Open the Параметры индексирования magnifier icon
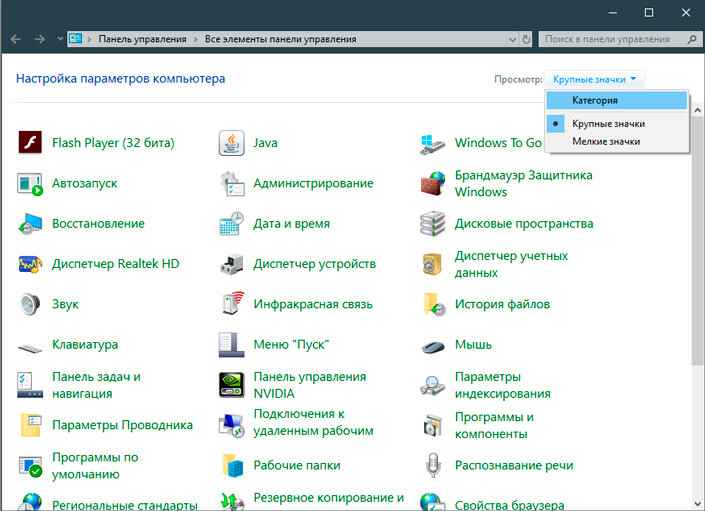 pos(433,385)
